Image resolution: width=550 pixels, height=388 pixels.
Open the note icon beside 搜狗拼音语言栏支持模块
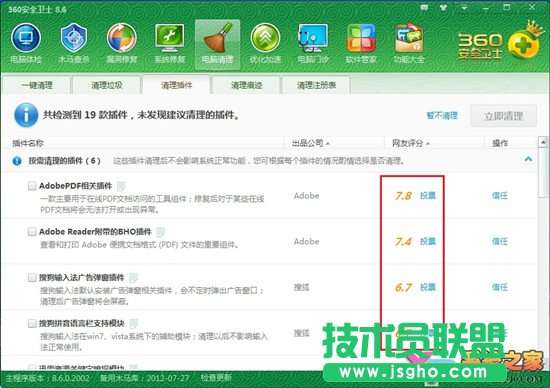click(x=133, y=323)
